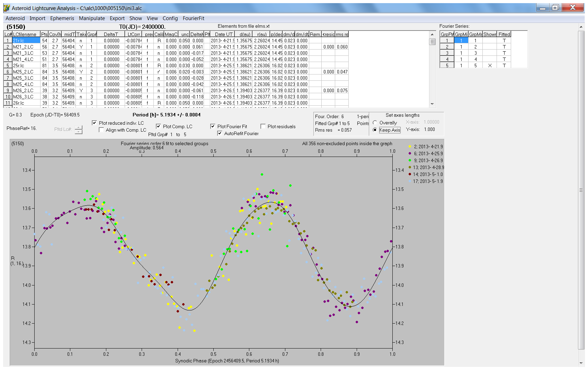Click the Period [h]= 5.1934 text
This screenshot has height=370, width=588.
[x=167, y=115]
